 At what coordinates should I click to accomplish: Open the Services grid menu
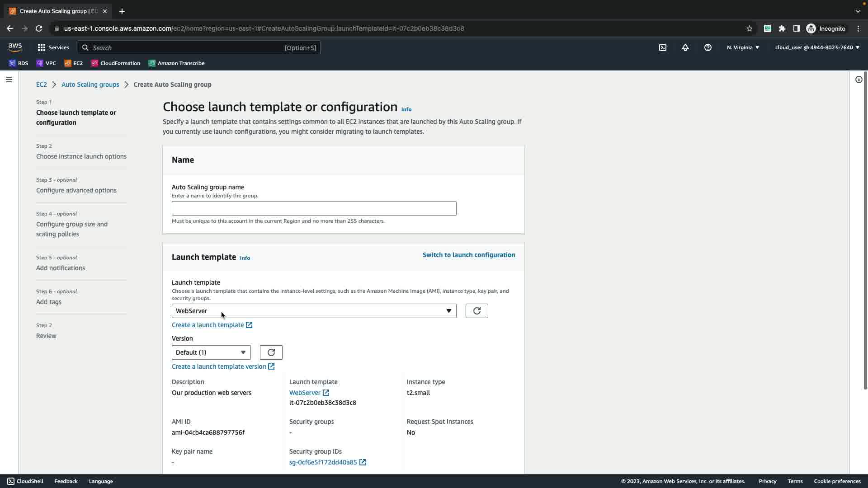coord(53,47)
